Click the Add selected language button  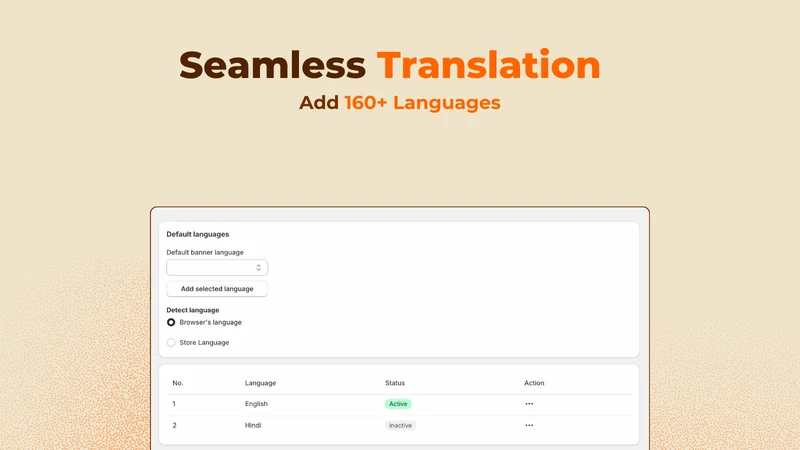217,289
